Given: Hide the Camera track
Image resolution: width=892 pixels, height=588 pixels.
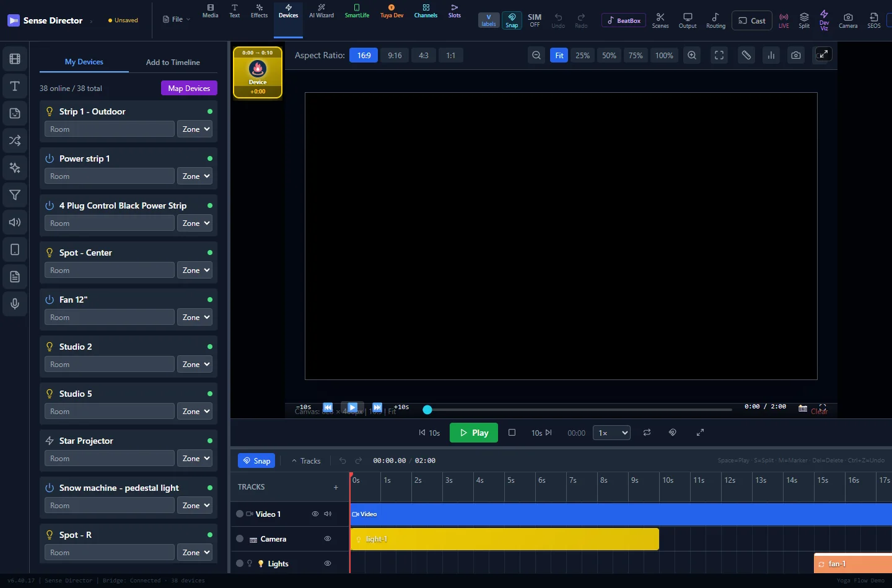Looking at the screenshot, I should click(x=328, y=538).
